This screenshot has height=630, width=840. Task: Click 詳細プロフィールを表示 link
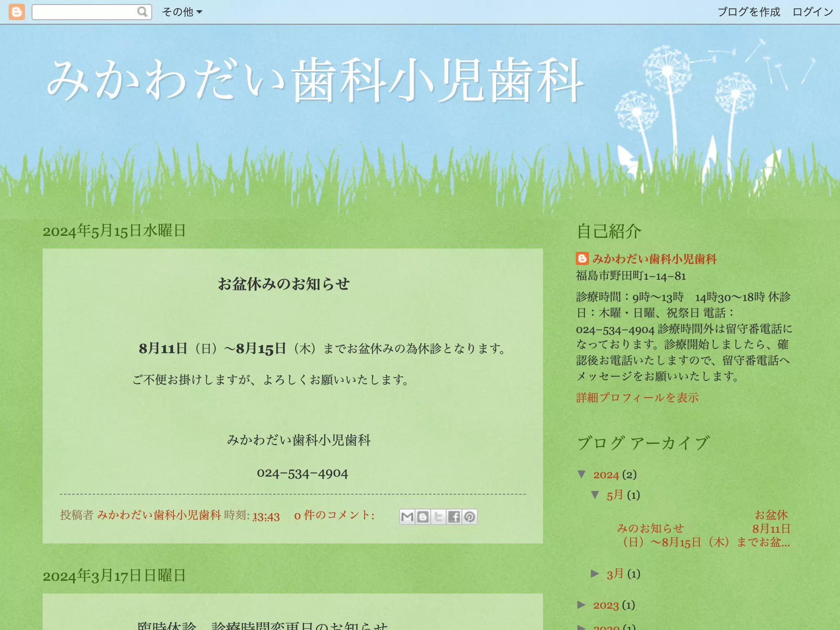point(637,397)
